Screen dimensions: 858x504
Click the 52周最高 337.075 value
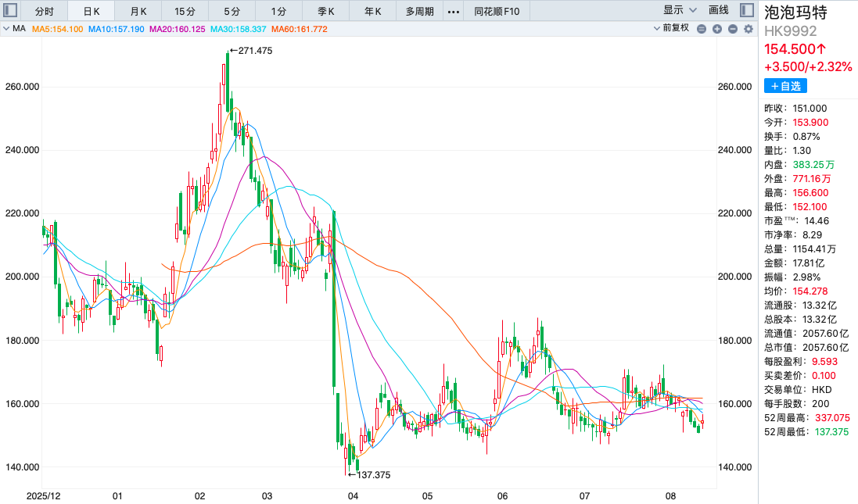(832, 418)
